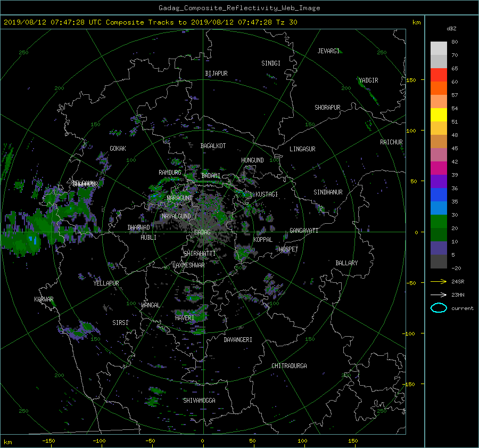Select the SIRSI city label

click(x=120, y=323)
